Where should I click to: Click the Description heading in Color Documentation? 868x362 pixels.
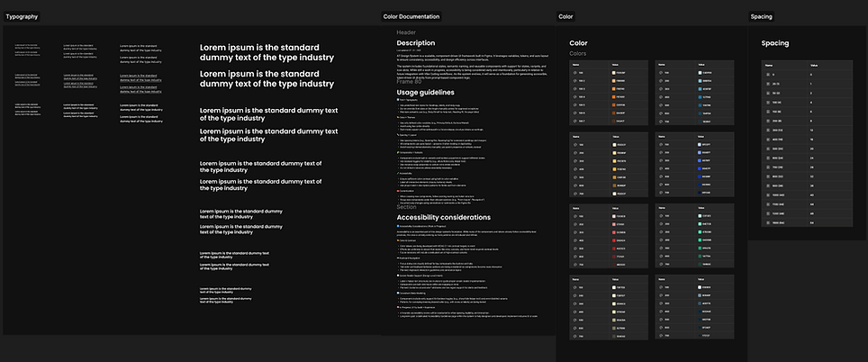(416, 42)
